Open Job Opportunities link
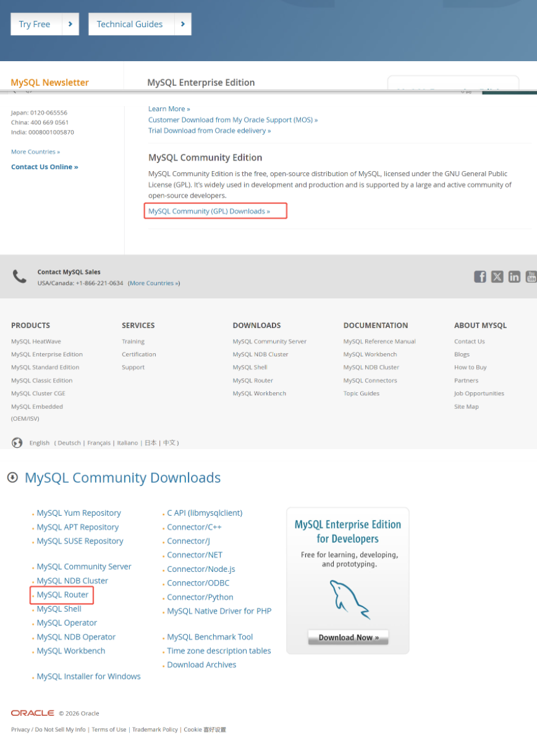 pos(479,393)
